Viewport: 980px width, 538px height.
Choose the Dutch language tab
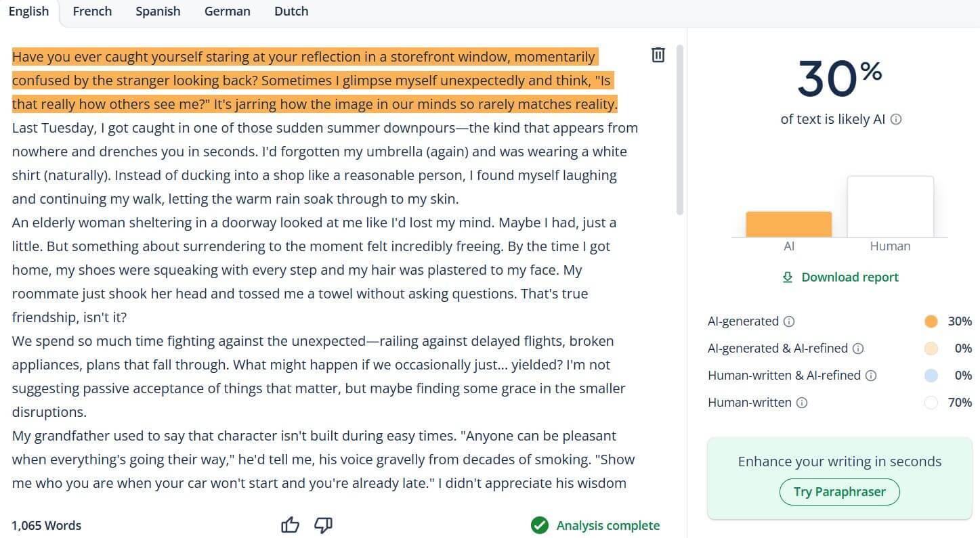[x=291, y=12]
